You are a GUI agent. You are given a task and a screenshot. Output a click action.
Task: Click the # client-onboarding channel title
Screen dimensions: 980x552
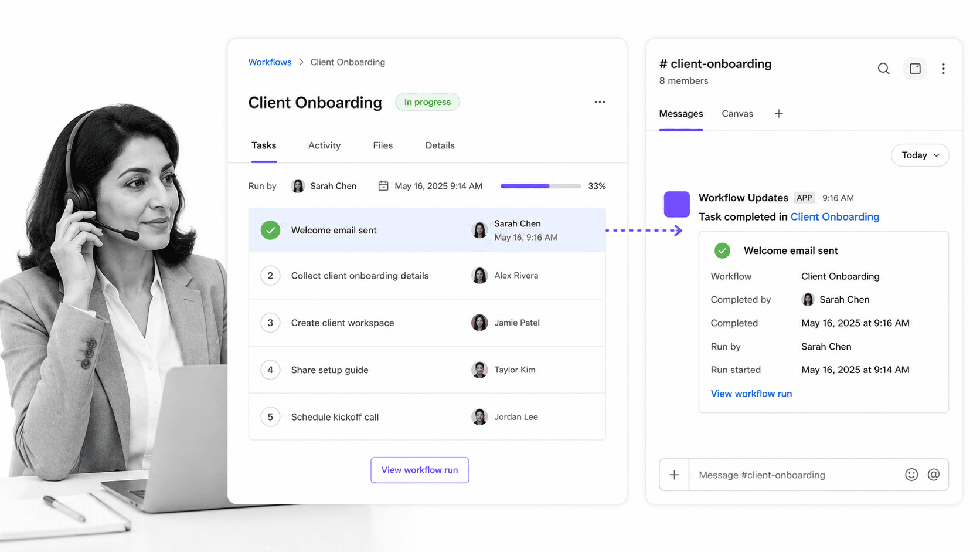(x=715, y=64)
